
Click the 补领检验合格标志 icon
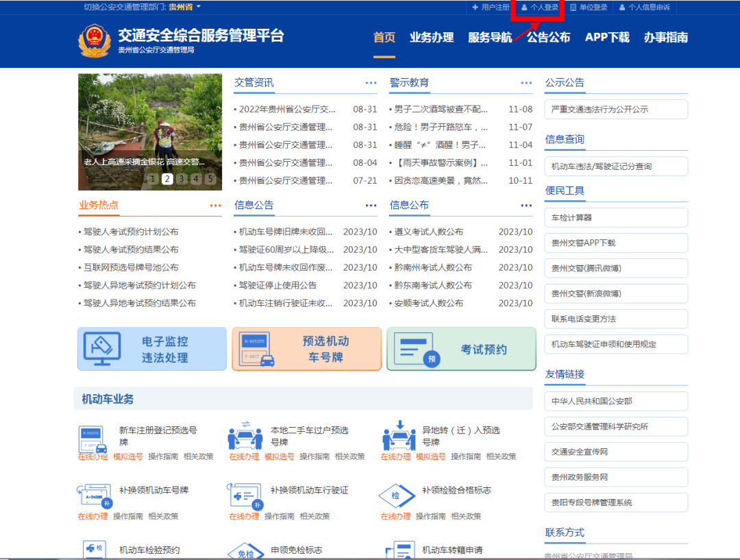397,496
